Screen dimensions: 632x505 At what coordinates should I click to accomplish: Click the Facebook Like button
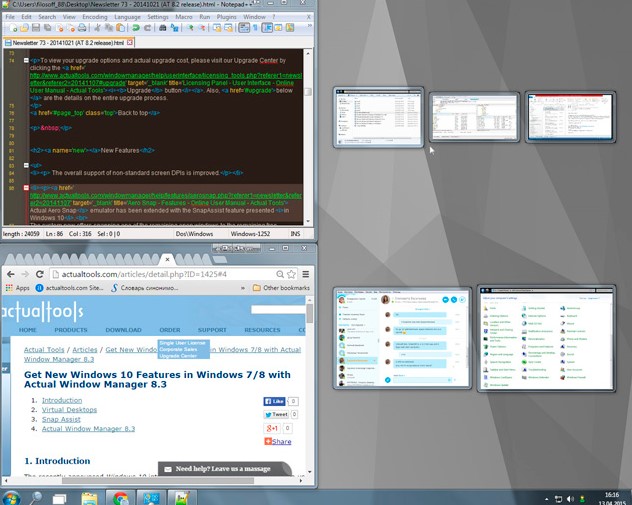(275, 401)
